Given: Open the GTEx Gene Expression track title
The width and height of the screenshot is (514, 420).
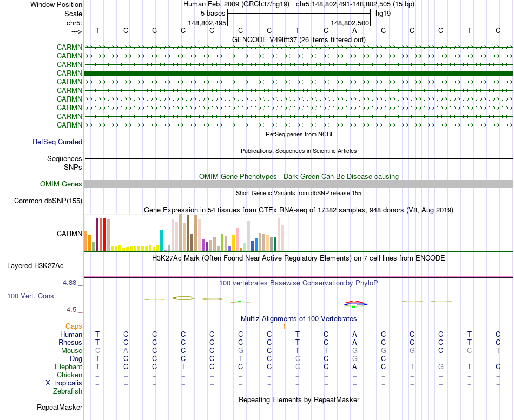Looking at the screenshot, I should pos(299,210).
